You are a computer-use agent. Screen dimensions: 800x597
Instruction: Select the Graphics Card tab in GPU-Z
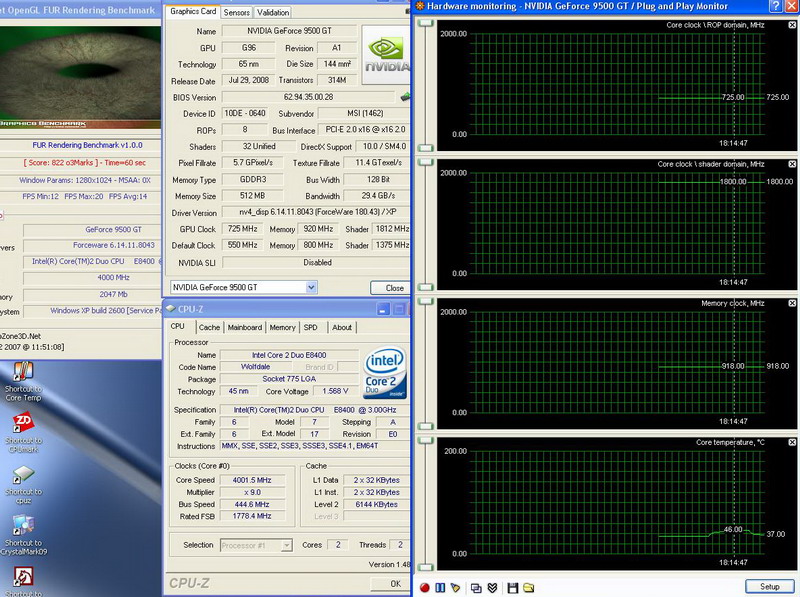tap(193, 11)
